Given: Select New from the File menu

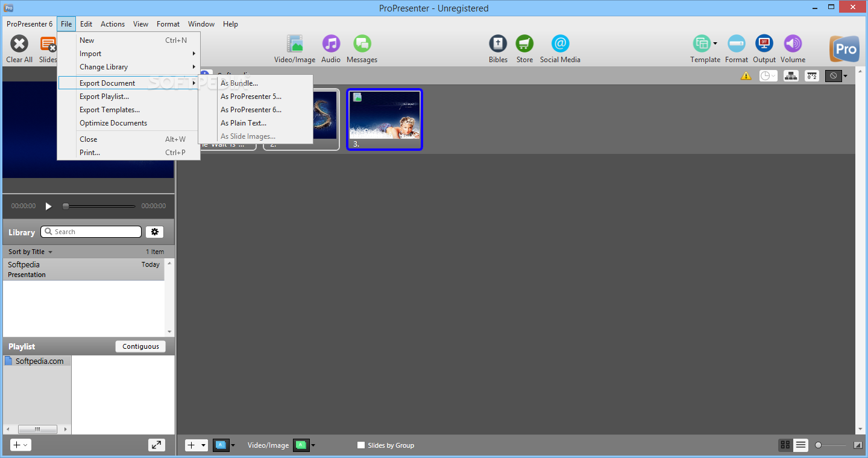Looking at the screenshot, I should click(128, 40).
